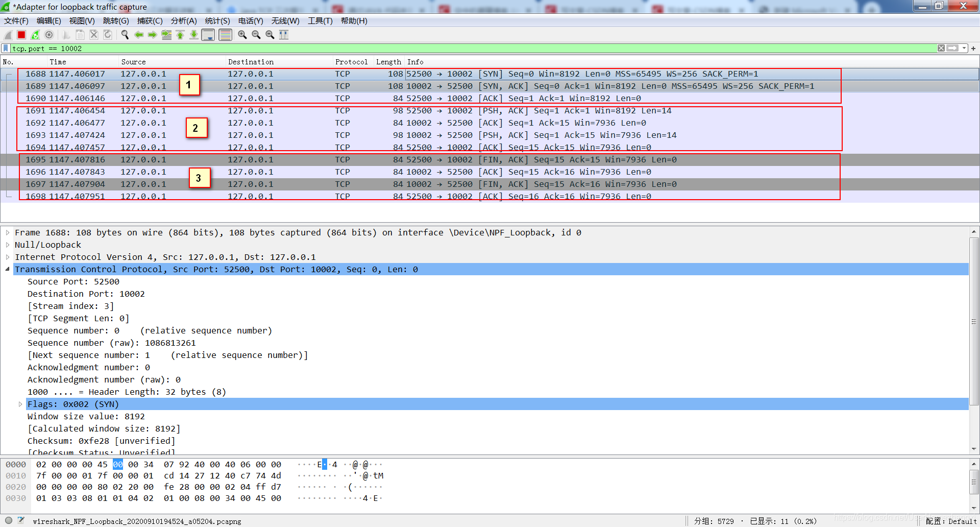Sort packets by Length column header
This screenshot has width=980, height=527.
coord(389,62)
